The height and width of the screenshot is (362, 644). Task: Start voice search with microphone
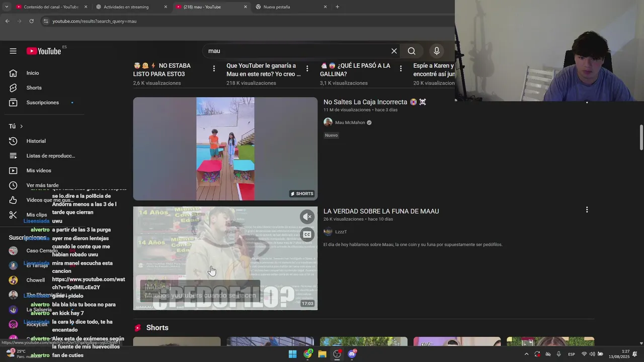[437, 51]
